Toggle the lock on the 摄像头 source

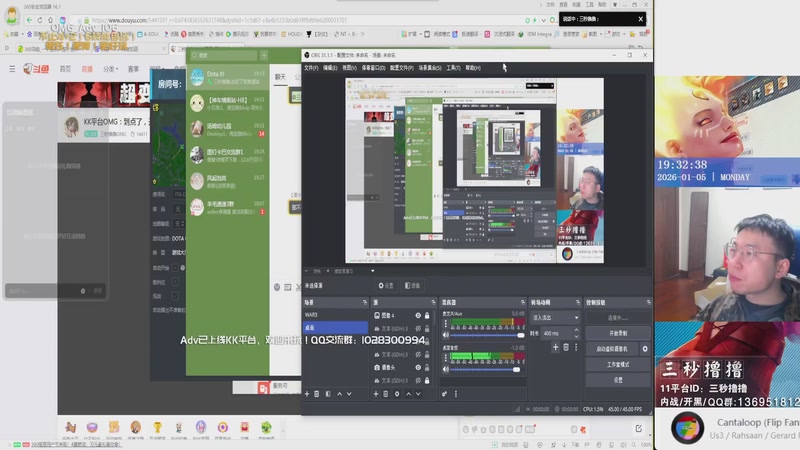click(x=427, y=367)
